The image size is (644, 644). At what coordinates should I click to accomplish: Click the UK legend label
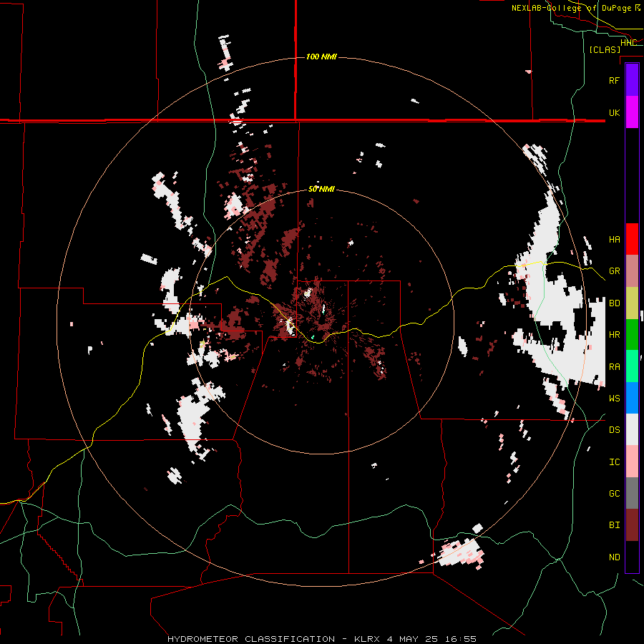pyautogui.click(x=615, y=112)
